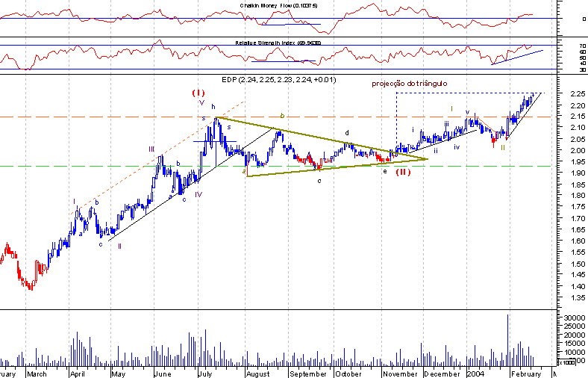Screen dimensions: 588x378
Task: Click the 10000 volume axis value
Action: tap(574, 353)
